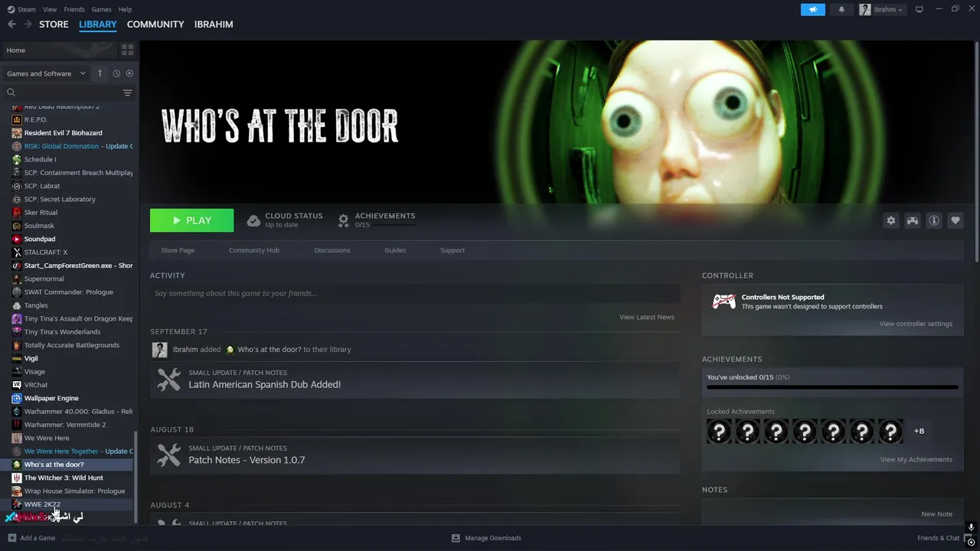Open the first locked achievement icon
The width and height of the screenshot is (980, 551).
click(x=719, y=432)
